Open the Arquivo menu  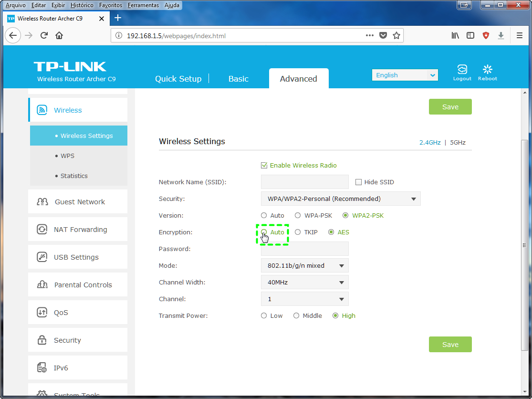pos(16,5)
